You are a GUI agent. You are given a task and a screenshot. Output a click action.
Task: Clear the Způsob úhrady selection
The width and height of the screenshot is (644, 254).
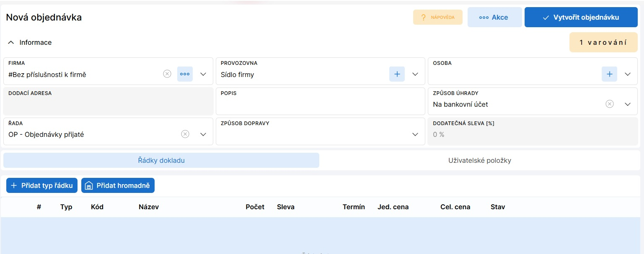point(610,104)
